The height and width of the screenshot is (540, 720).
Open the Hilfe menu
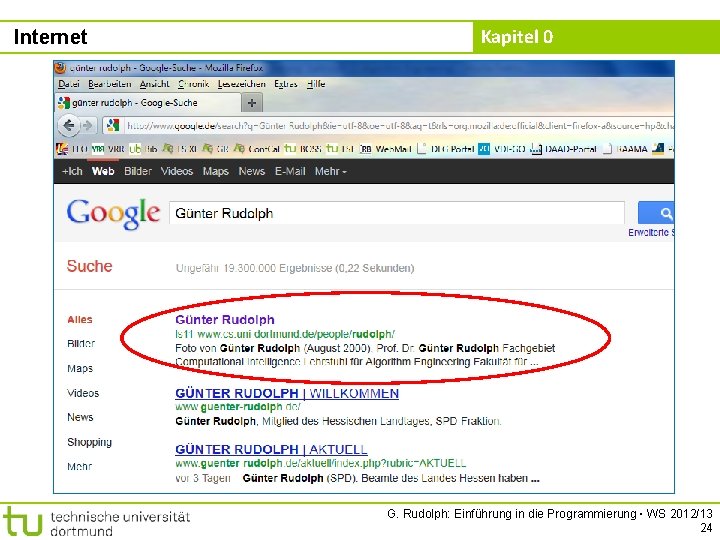(316, 84)
